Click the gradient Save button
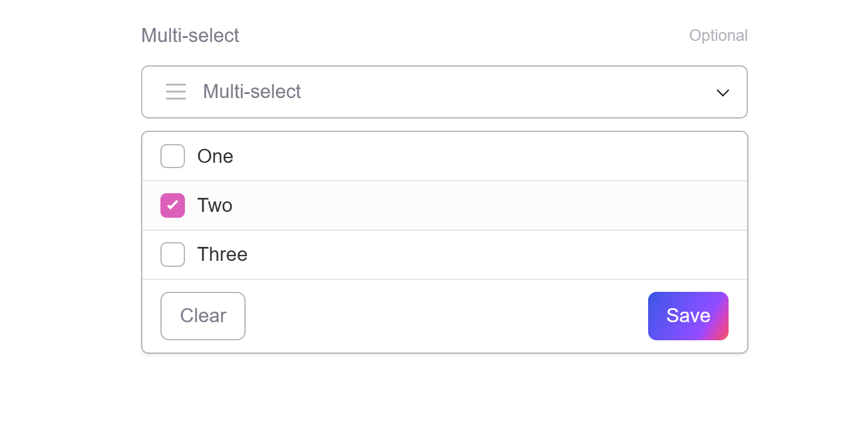This screenshot has width=868, height=429. [688, 316]
